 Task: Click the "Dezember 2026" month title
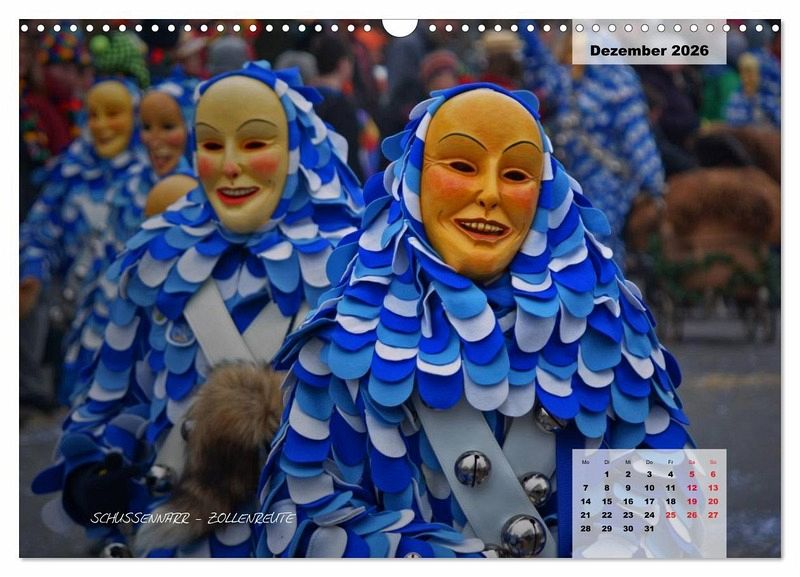[x=649, y=50]
